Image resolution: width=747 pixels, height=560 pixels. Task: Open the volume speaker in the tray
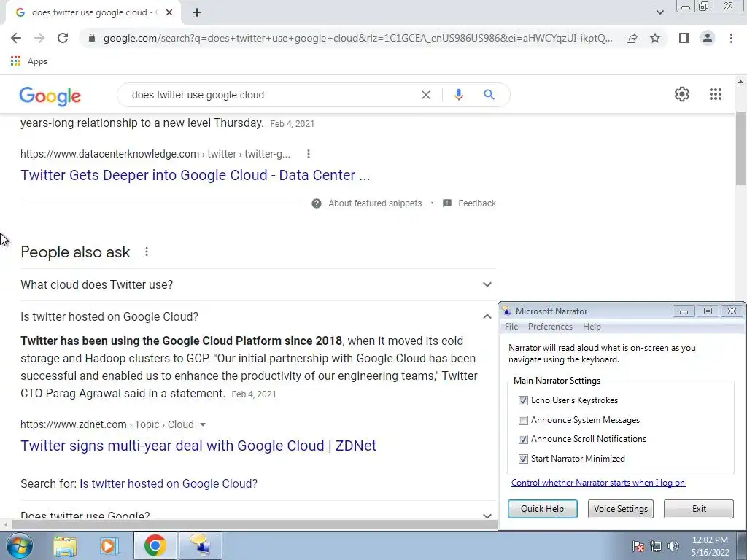(673, 545)
